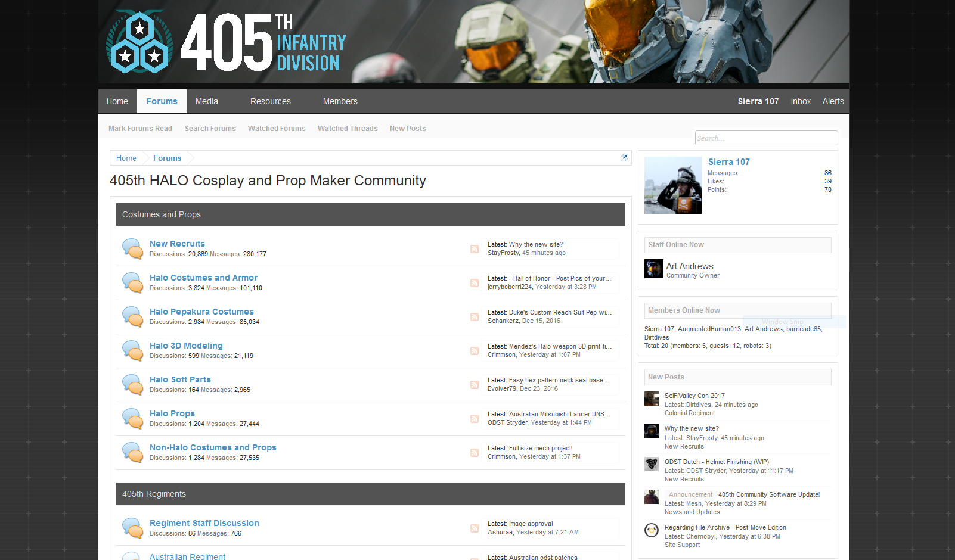Viewport: 955px width, 560px height.
Task: Open Search Forums link
Action: tap(210, 129)
